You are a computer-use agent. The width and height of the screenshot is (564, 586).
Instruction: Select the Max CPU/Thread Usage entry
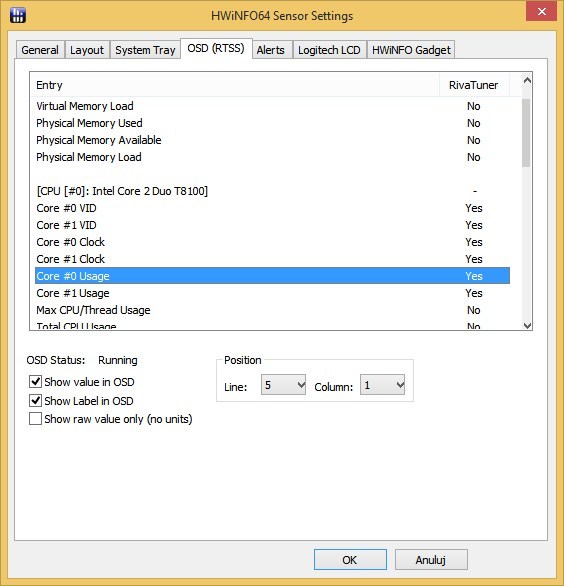272,310
